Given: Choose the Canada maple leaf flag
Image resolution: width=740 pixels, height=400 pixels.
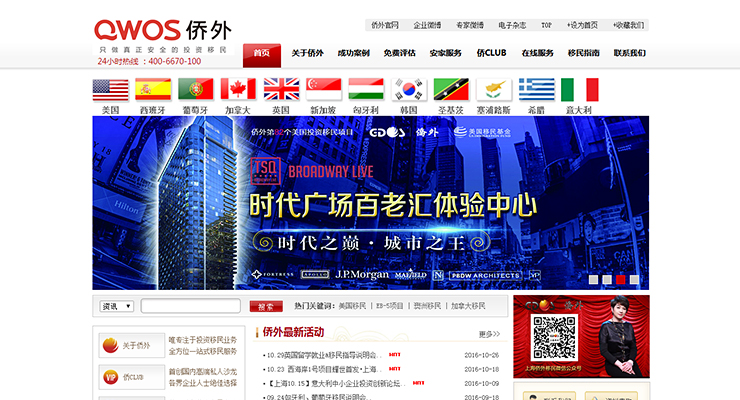Looking at the screenshot, I should point(238,90).
